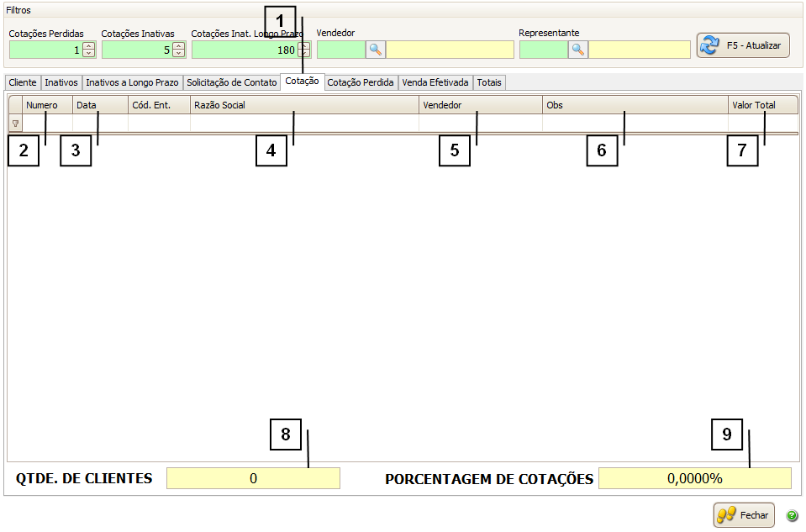Decrease Cotações Inativas value with down arrow

pyautogui.click(x=178, y=54)
